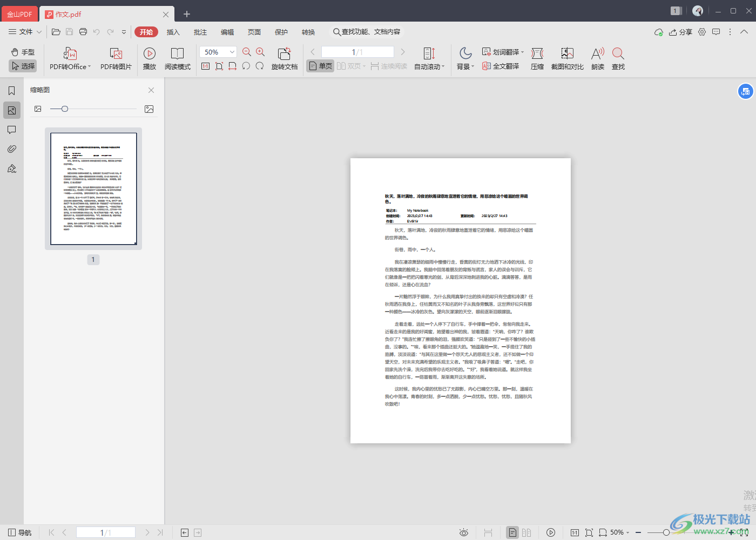Click floating blue convert icon

(x=746, y=91)
